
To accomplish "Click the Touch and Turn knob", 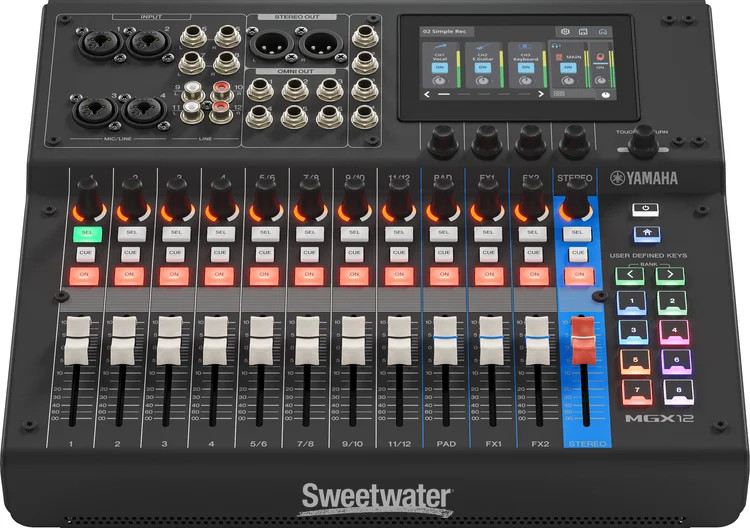I will pyautogui.click(x=643, y=142).
